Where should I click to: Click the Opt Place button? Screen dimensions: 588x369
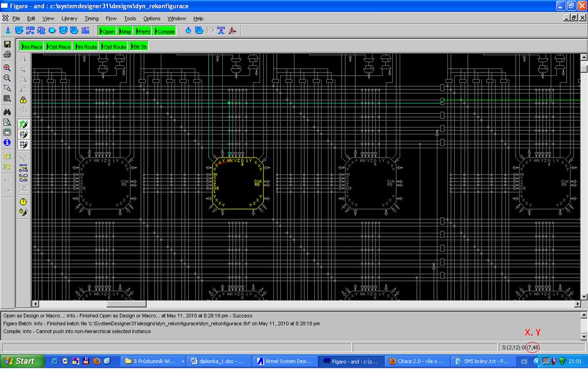click(59, 47)
